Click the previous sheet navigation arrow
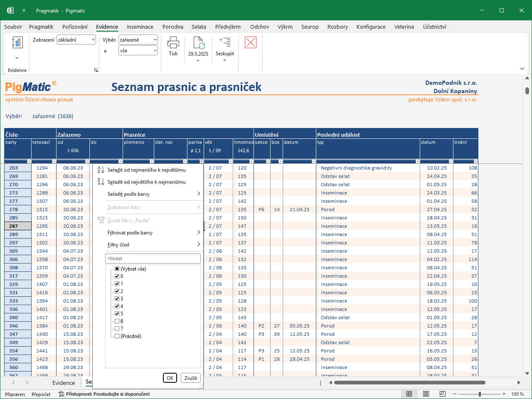This screenshot has width=532, height=399. tap(14, 382)
